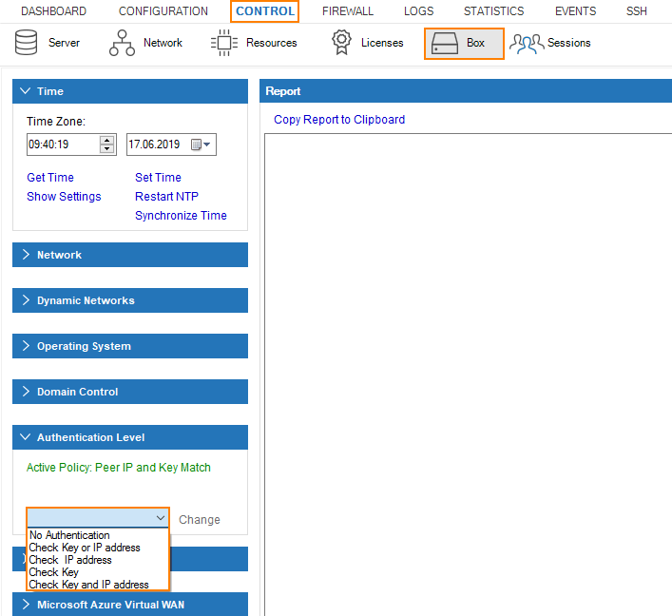Switch to the FIREWALL tab
The image size is (672, 616).
[348, 11]
